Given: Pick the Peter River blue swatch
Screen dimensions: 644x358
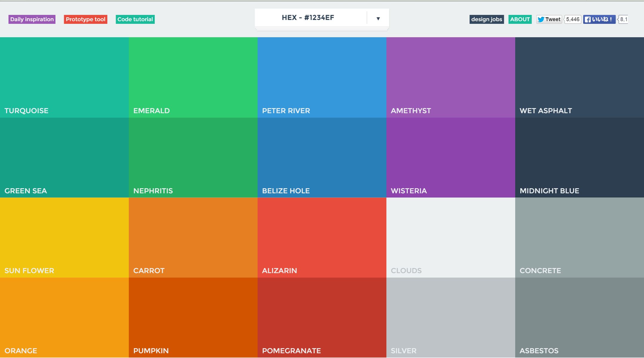Looking at the screenshot, I should click(322, 77).
